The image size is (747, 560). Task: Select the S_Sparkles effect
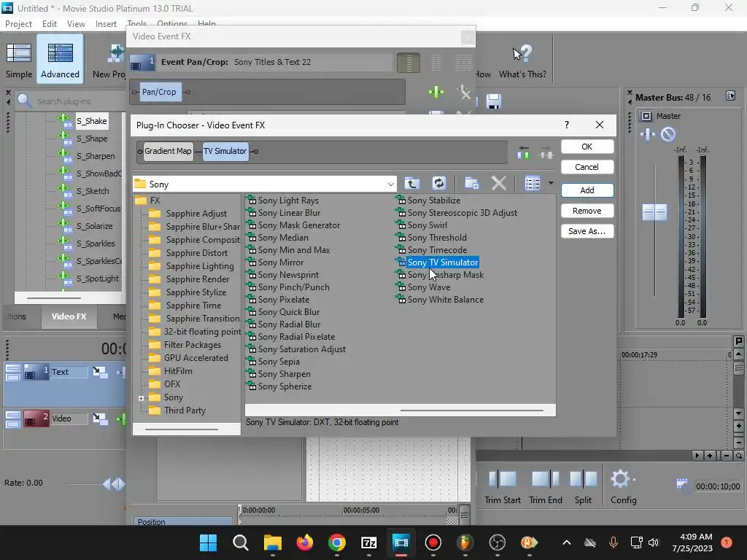96,244
